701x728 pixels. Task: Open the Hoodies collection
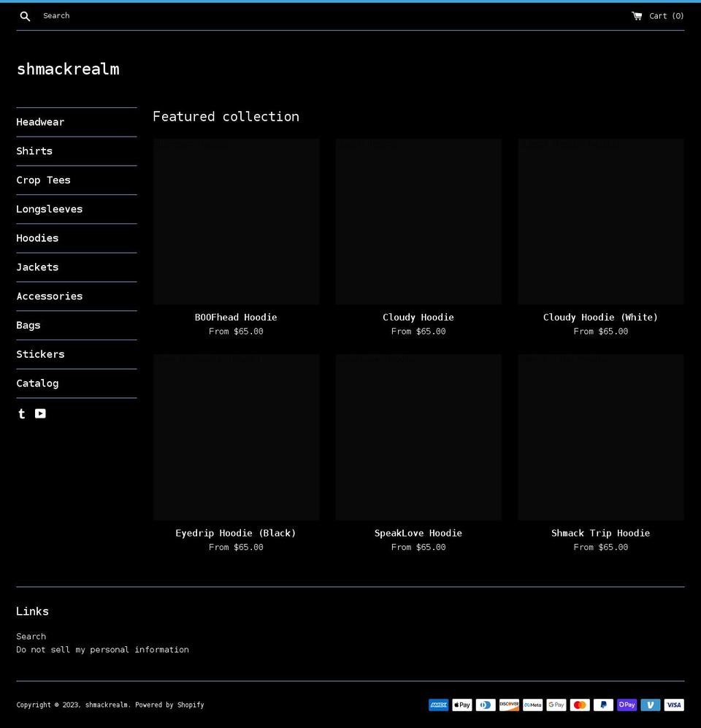pos(37,238)
